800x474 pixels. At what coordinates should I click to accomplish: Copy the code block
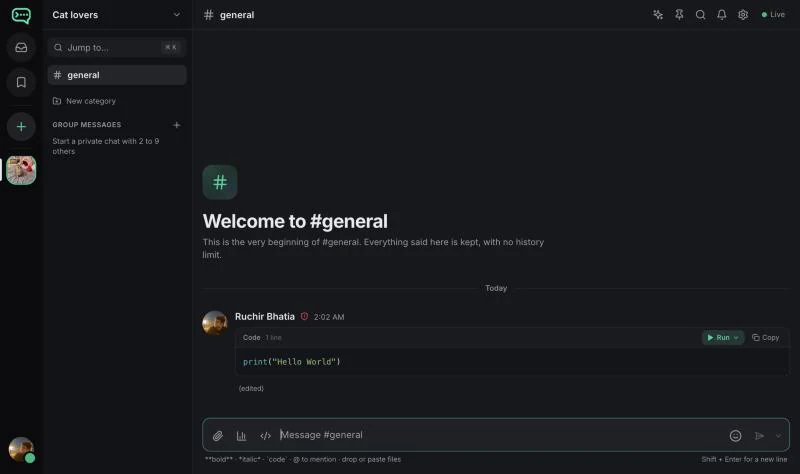[x=765, y=337]
